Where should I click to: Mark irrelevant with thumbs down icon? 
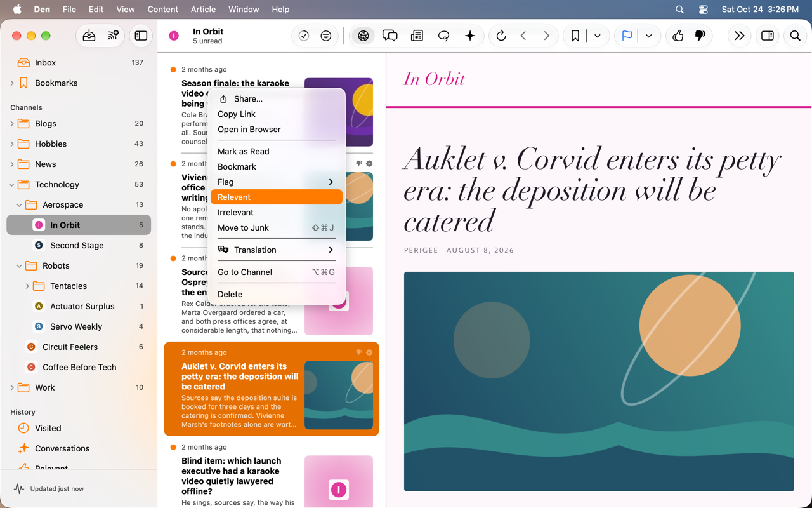700,36
